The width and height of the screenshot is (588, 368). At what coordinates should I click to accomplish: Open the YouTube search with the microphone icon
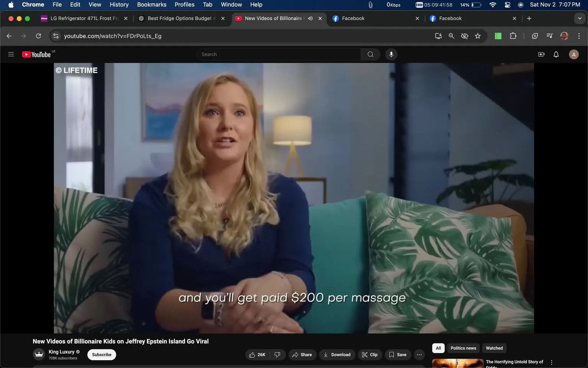(x=391, y=54)
